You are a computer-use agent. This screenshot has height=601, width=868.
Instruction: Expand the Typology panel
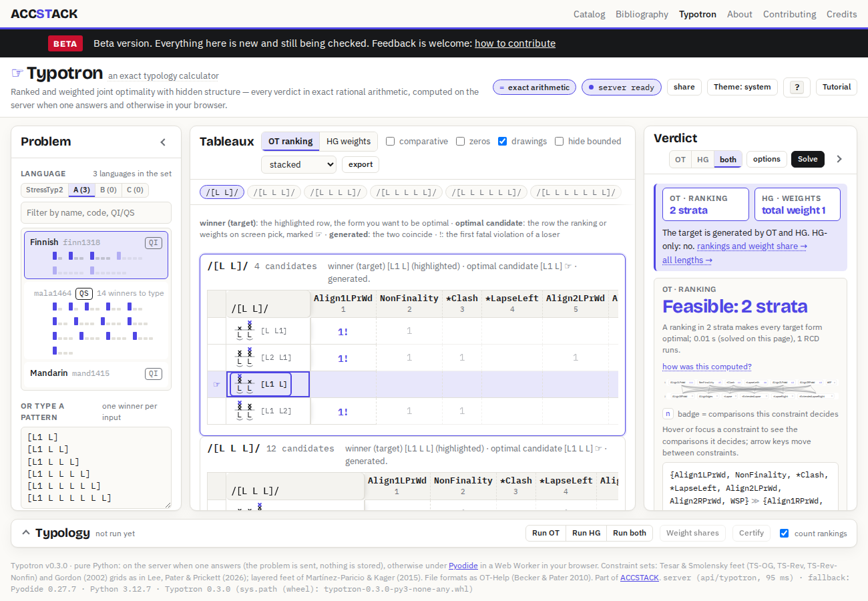click(26, 533)
